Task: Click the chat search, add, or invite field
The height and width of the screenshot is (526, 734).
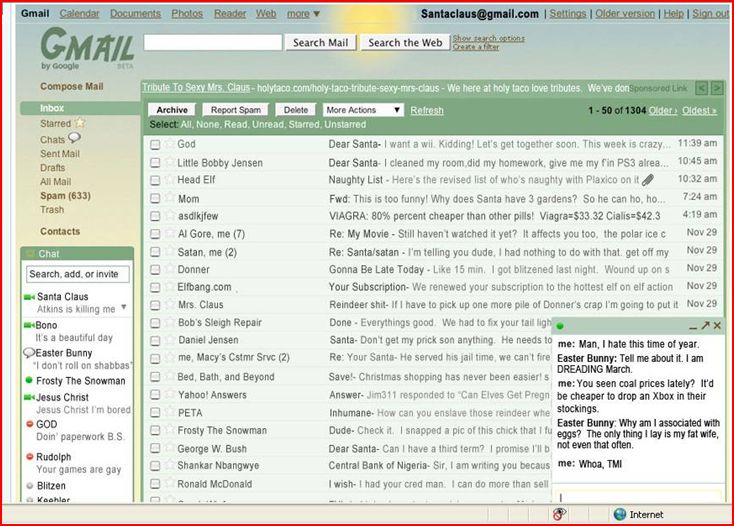Action: [x=77, y=274]
